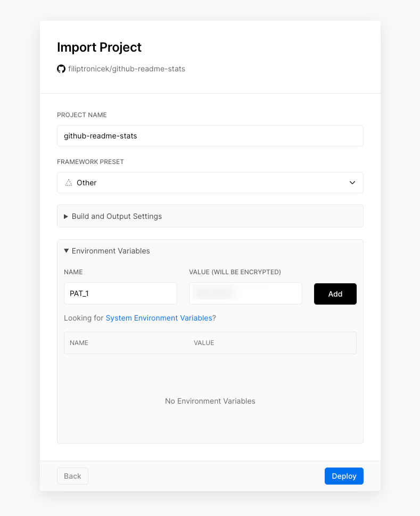Image resolution: width=420 pixels, height=516 pixels.
Task: Click the chevron arrow in Framework Preset
Action: [x=352, y=183]
